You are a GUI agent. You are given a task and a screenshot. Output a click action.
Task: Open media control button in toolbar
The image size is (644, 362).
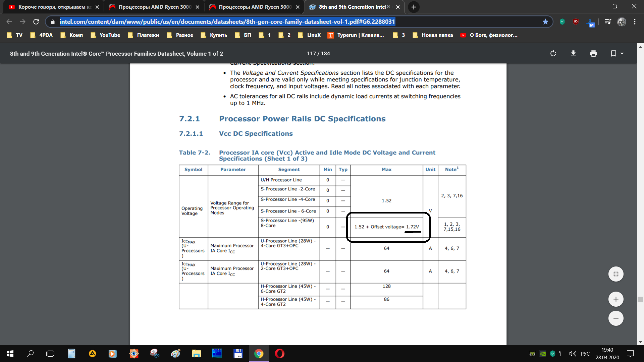(x=607, y=22)
